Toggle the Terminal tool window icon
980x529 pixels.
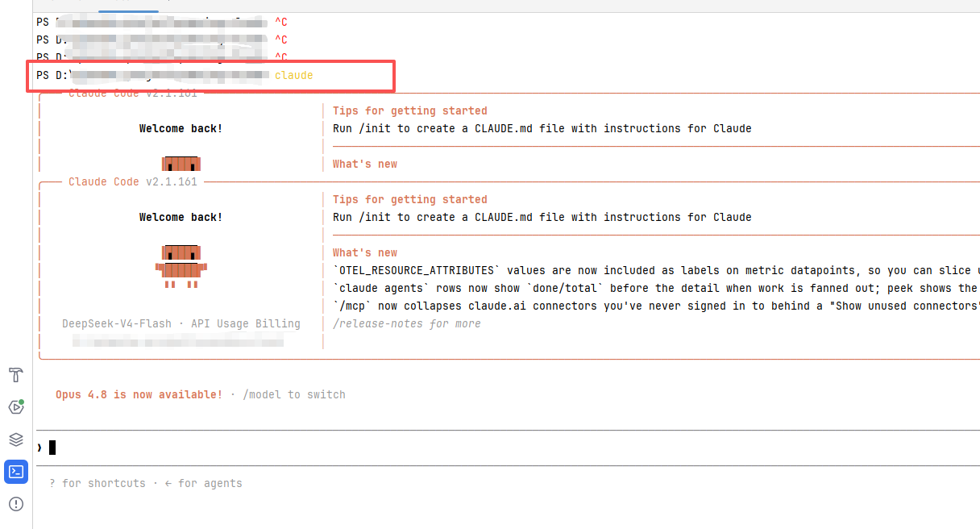coord(16,472)
